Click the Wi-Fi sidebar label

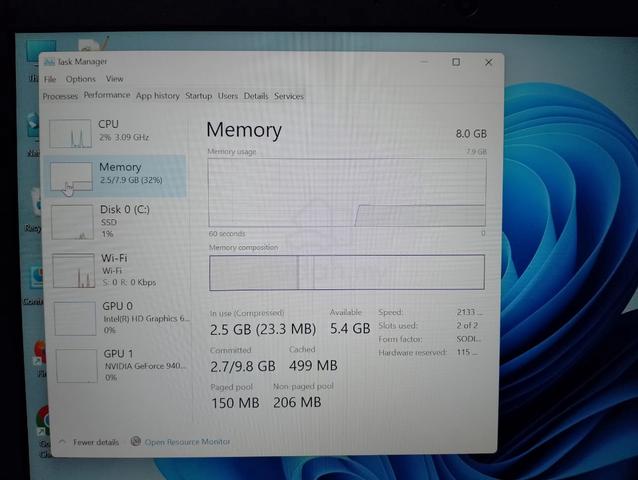tap(114, 258)
